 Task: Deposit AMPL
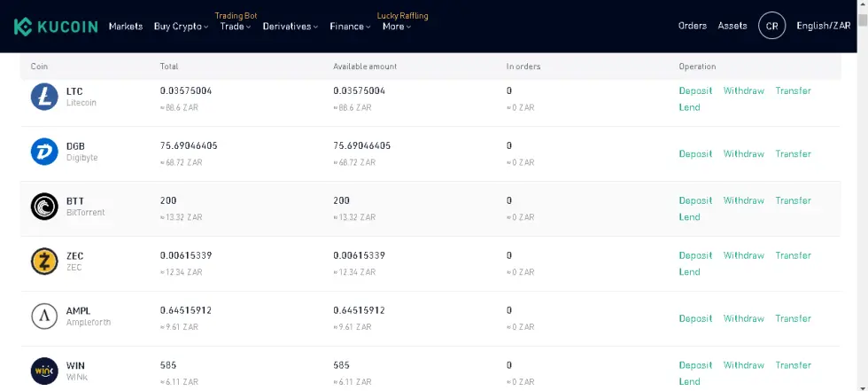point(695,318)
